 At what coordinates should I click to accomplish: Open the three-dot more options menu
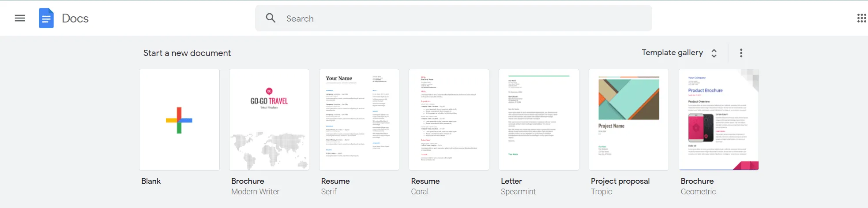741,53
